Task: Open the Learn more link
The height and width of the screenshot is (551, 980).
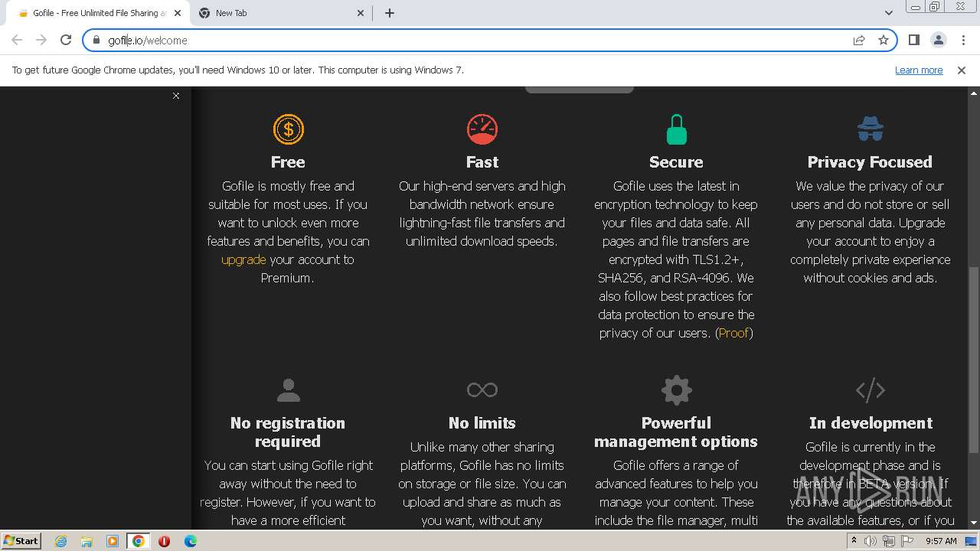Action: click(919, 70)
